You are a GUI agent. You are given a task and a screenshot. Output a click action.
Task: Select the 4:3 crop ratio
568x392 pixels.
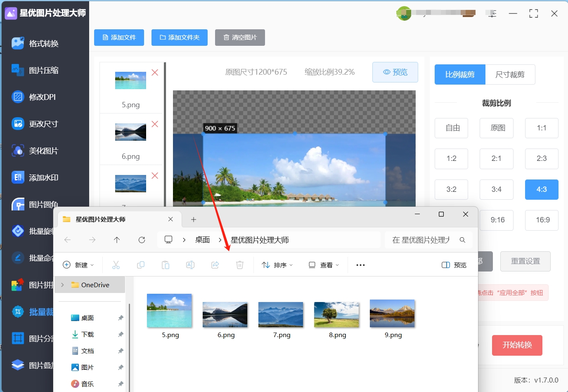pos(542,190)
